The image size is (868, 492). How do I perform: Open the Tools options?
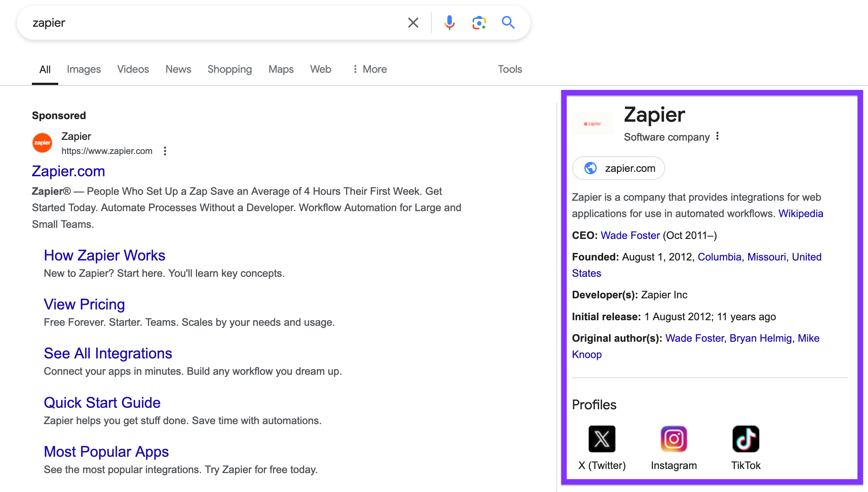pos(510,69)
